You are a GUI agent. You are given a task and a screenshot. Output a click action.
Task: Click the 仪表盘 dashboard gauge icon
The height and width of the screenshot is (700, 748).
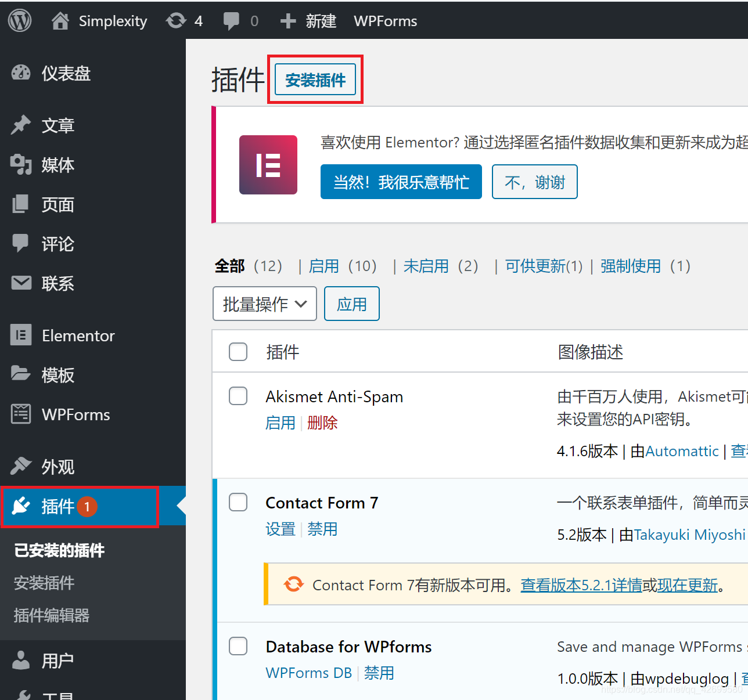(x=21, y=73)
